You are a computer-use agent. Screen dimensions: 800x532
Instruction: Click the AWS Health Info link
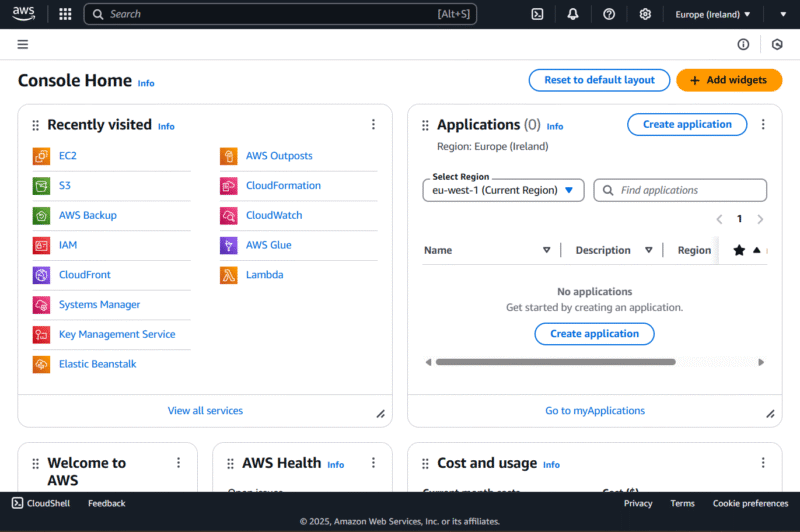[335, 465]
